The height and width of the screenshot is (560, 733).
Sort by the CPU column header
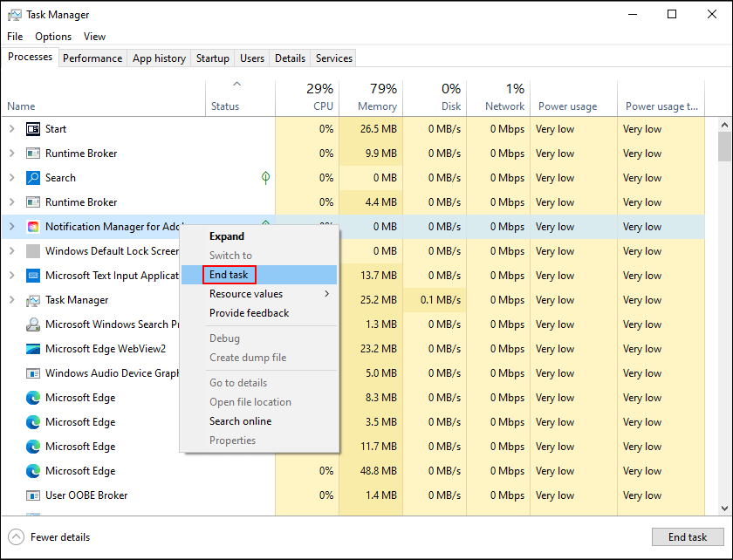point(307,99)
